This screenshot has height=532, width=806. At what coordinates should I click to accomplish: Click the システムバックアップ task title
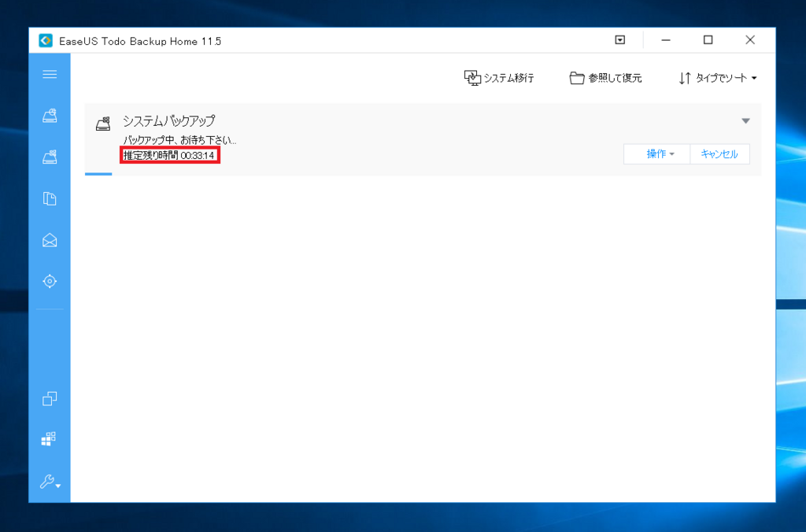tap(168, 120)
